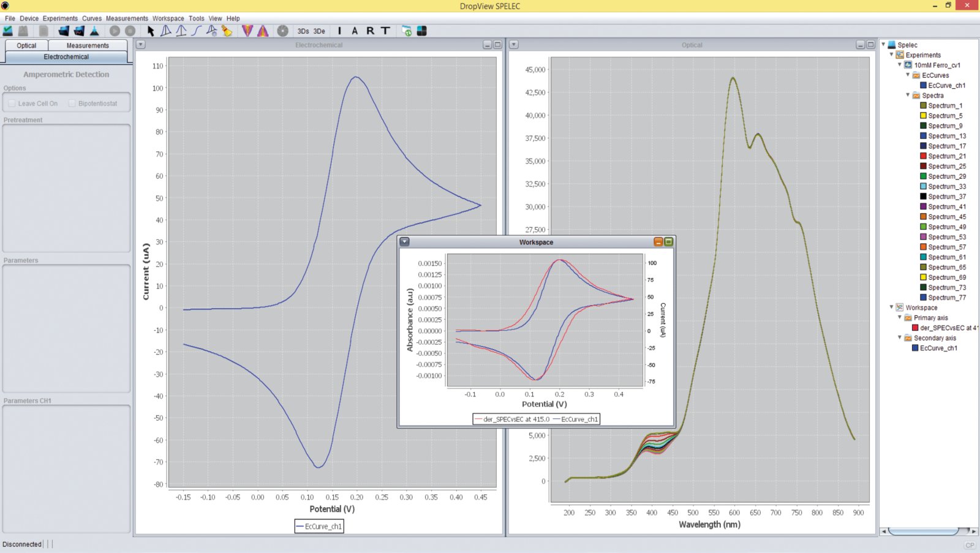Collapse the Workspace tree node
Viewport: 980px width, 553px height.
click(892, 307)
